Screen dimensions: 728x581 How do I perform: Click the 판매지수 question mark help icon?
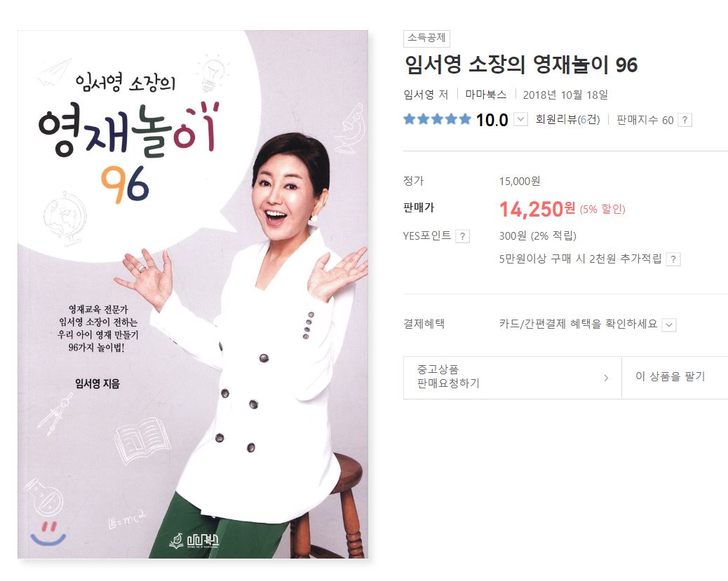tap(685, 120)
